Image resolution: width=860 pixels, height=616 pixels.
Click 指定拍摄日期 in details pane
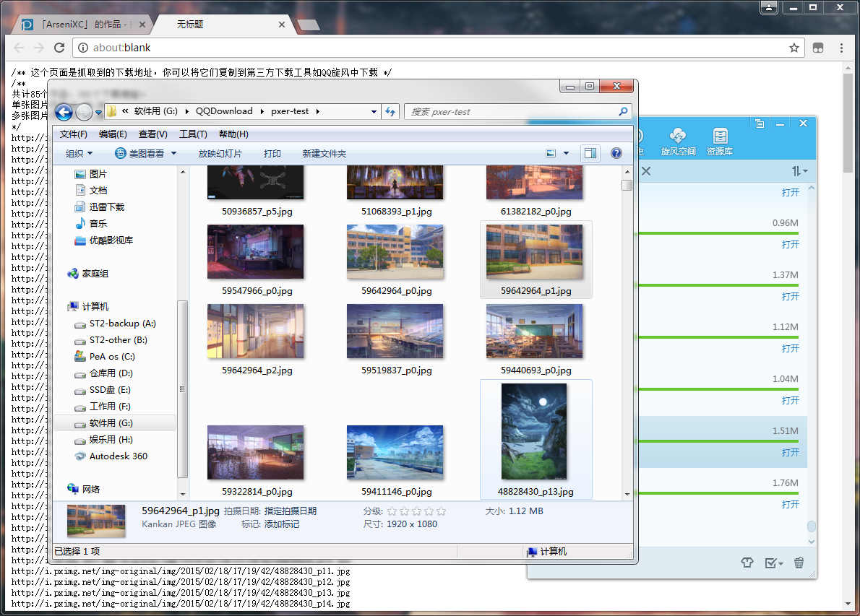(x=290, y=511)
